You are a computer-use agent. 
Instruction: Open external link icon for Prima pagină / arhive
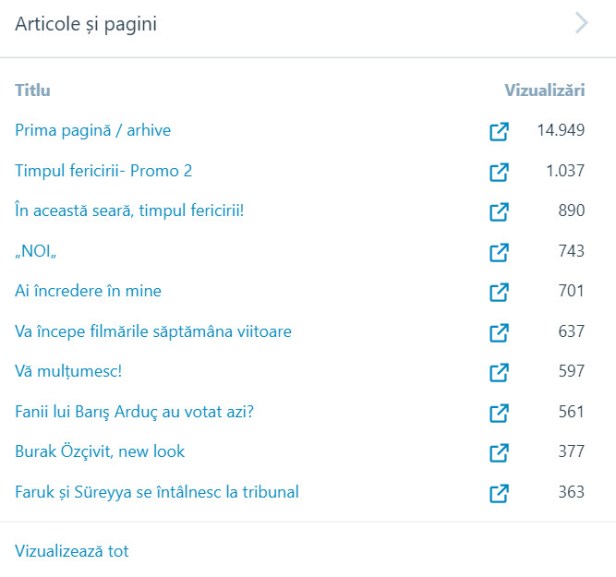498,132
